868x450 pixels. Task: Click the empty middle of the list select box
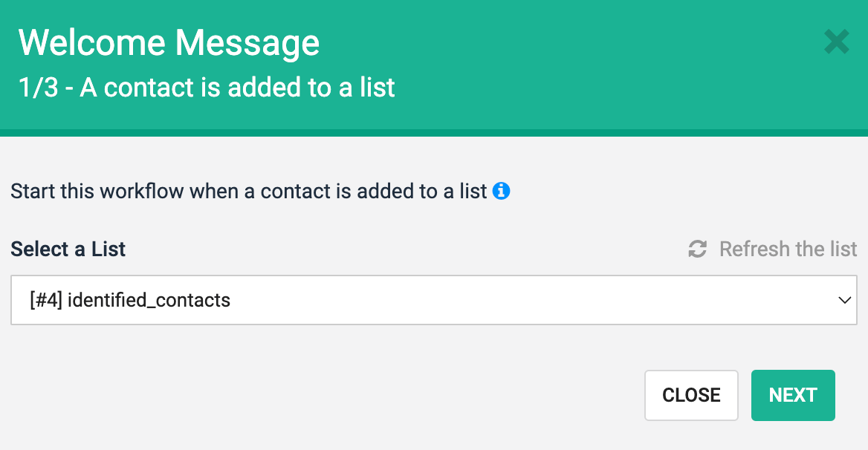coord(520,300)
